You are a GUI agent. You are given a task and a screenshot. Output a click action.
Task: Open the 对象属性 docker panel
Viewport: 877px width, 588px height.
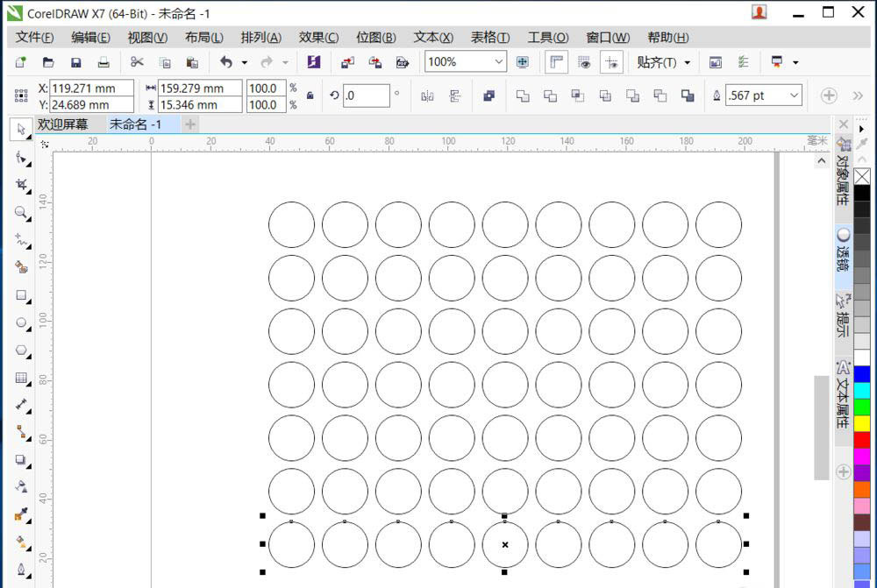click(x=843, y=173)
